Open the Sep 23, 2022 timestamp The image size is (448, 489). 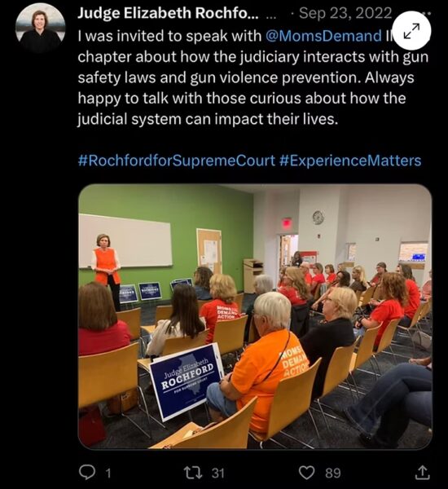[x=345, y=13]
